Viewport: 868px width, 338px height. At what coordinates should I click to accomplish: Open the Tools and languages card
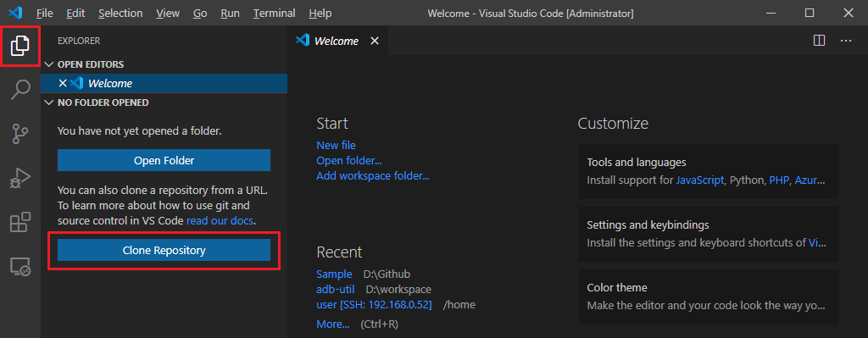coord(709,171)
